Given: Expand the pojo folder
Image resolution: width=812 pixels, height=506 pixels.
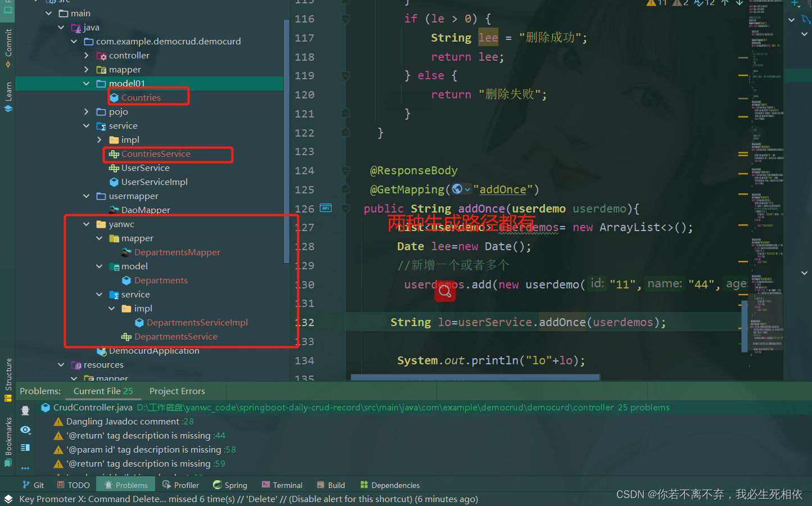Looking at the screenshot, I should 86,112.
